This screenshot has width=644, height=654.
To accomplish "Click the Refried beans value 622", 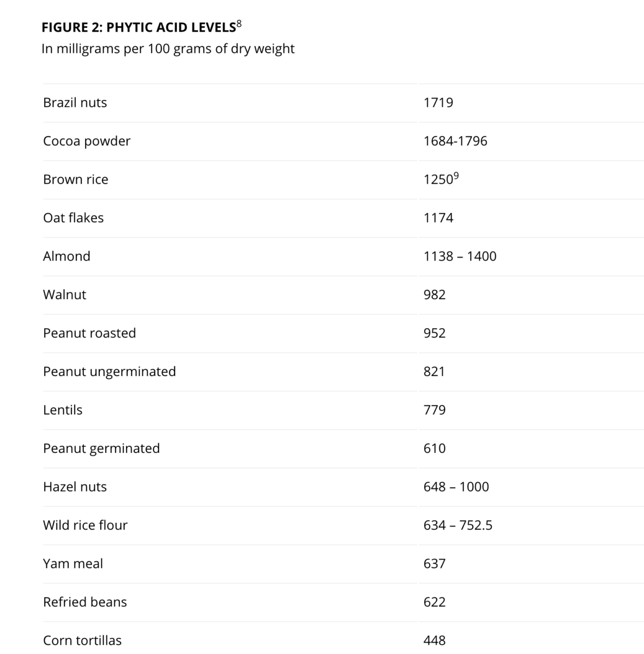I will click(x=435, y=602).
